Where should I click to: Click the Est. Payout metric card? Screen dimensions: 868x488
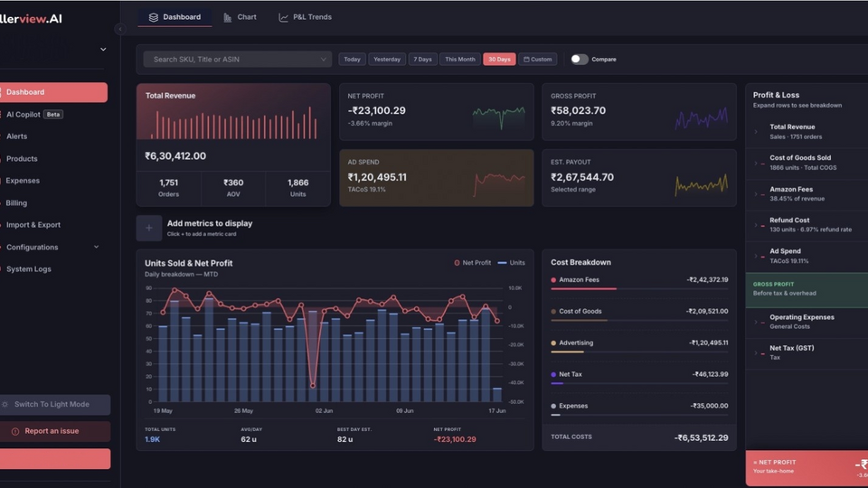639,178
